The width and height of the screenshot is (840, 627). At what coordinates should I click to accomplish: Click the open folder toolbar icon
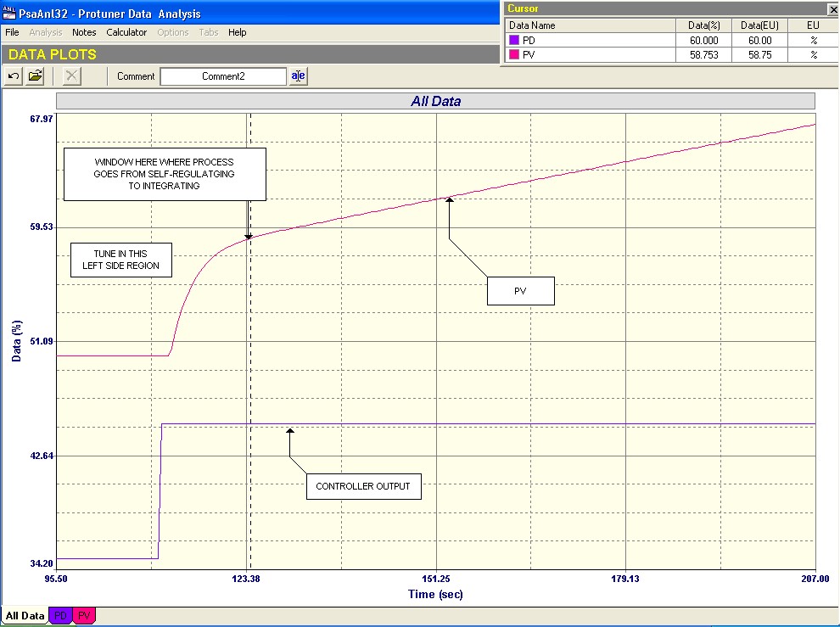[x=35, y=76]
